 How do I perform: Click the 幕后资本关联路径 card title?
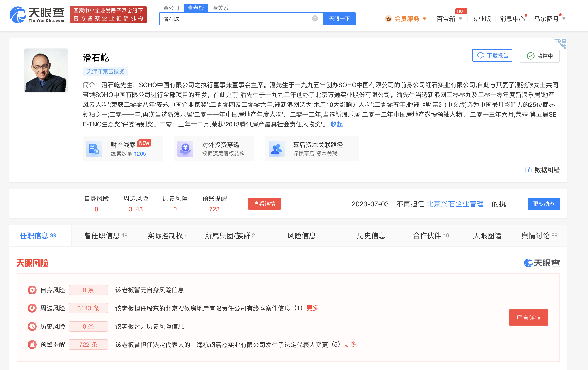tap(318, 145)
